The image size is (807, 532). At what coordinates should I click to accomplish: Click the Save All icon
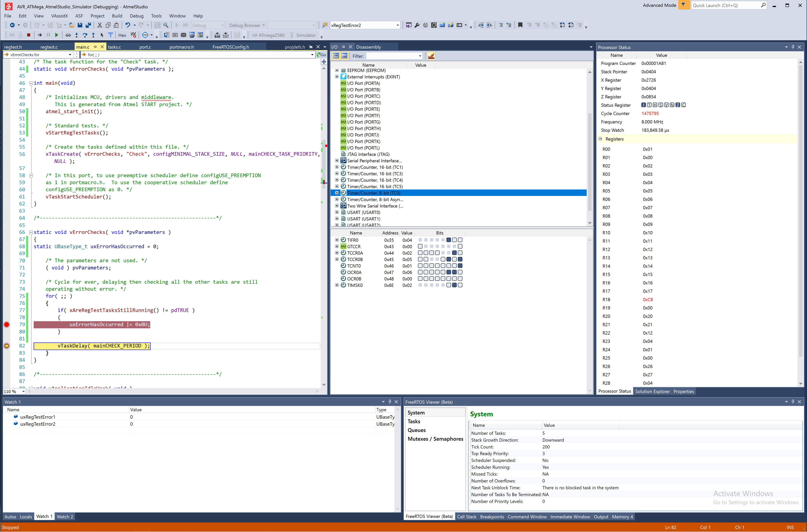tap(88, 25)
